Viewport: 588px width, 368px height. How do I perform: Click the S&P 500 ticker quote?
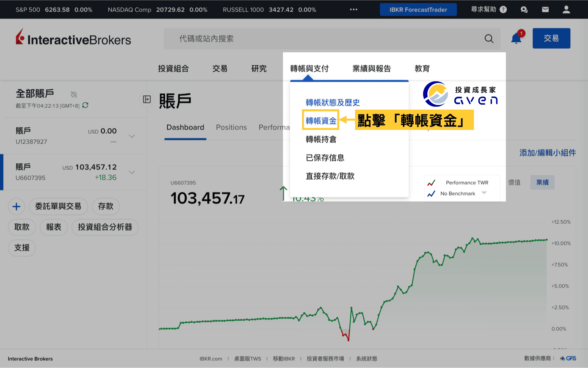click(x=54, y=9)
